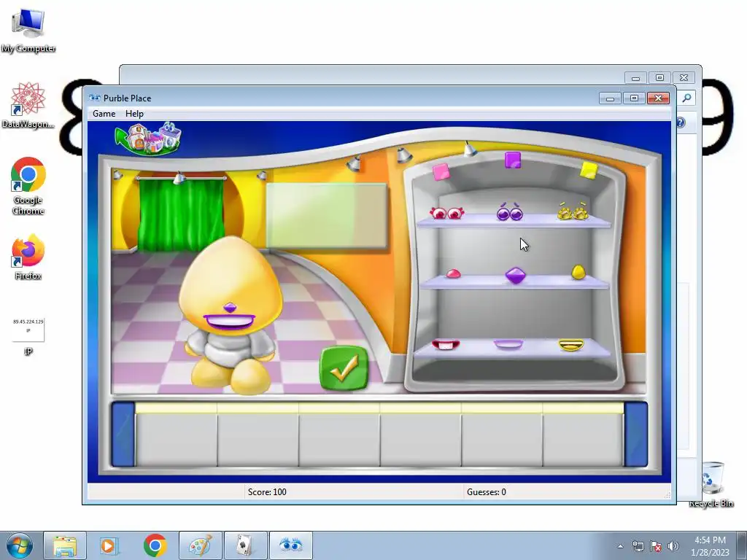Switch to Purble Place taskbar button
Screen dimensions: 747x560
290,545
